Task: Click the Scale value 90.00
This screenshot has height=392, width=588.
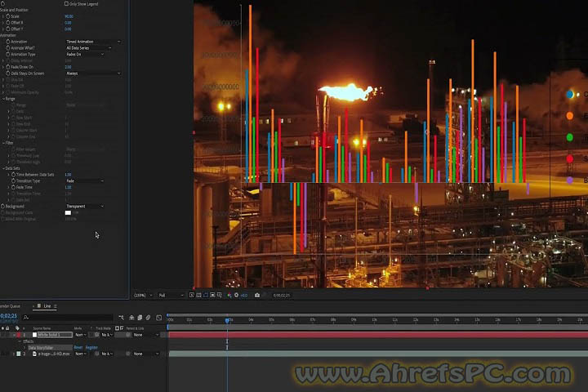Action: point(69,16)
